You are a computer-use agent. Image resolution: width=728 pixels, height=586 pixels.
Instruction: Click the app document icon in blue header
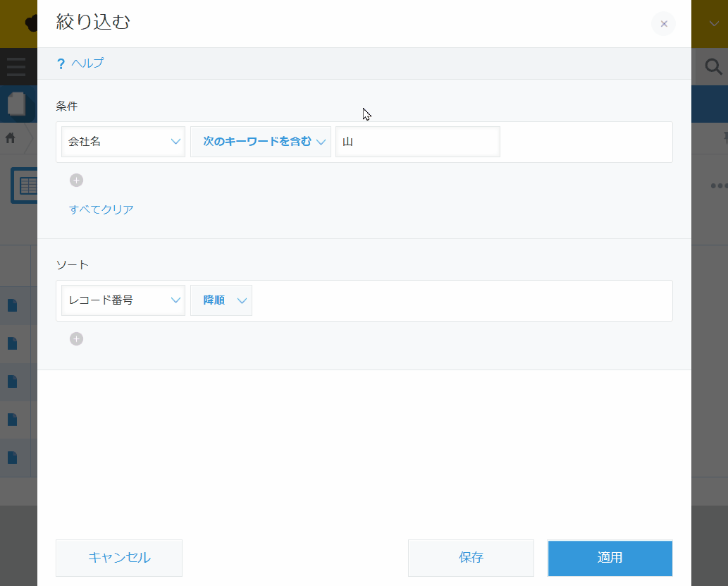[x=17, y=104]
